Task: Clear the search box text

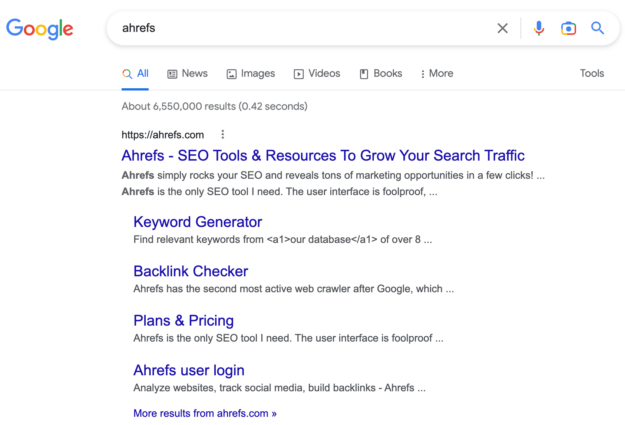Action: tap(503, 28)
